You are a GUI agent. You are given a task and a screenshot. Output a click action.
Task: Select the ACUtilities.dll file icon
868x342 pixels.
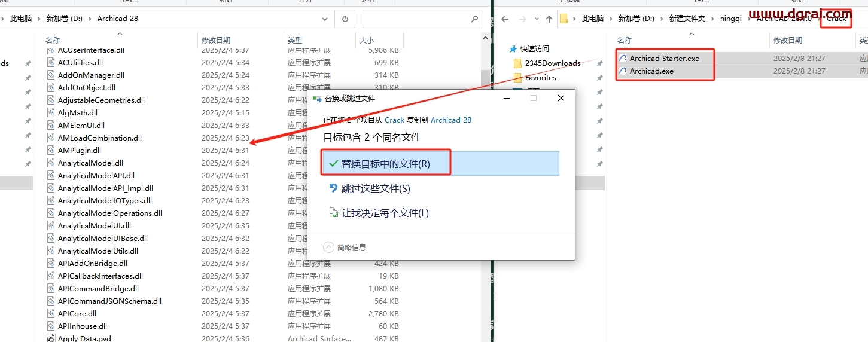51,62
